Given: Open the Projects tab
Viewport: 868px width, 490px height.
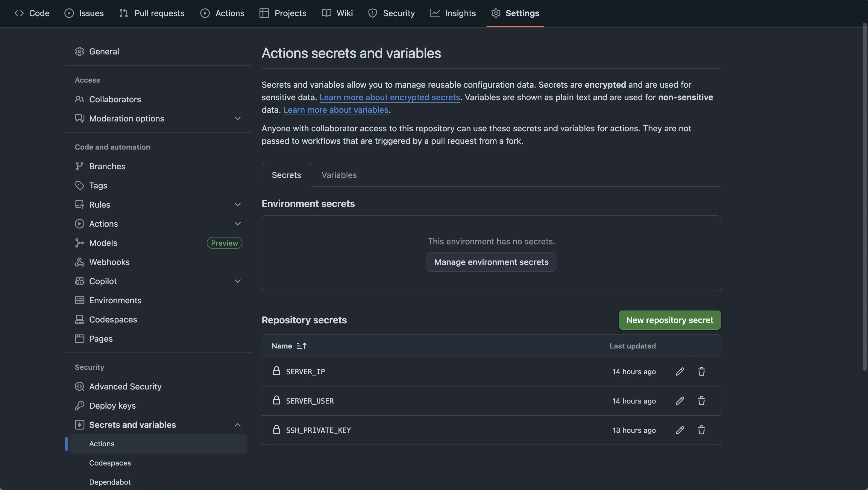Looking at the screenshot, I should [x=283, y=13].
